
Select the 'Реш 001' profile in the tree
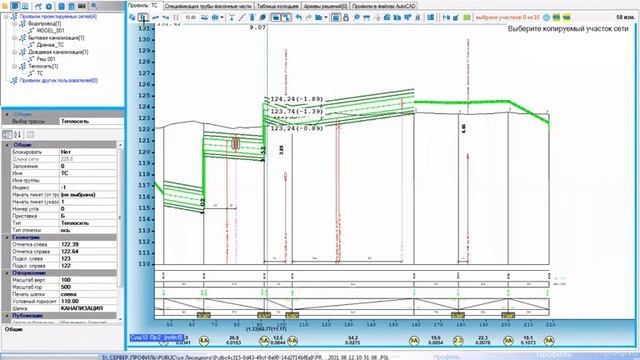[x=46, y=59]
